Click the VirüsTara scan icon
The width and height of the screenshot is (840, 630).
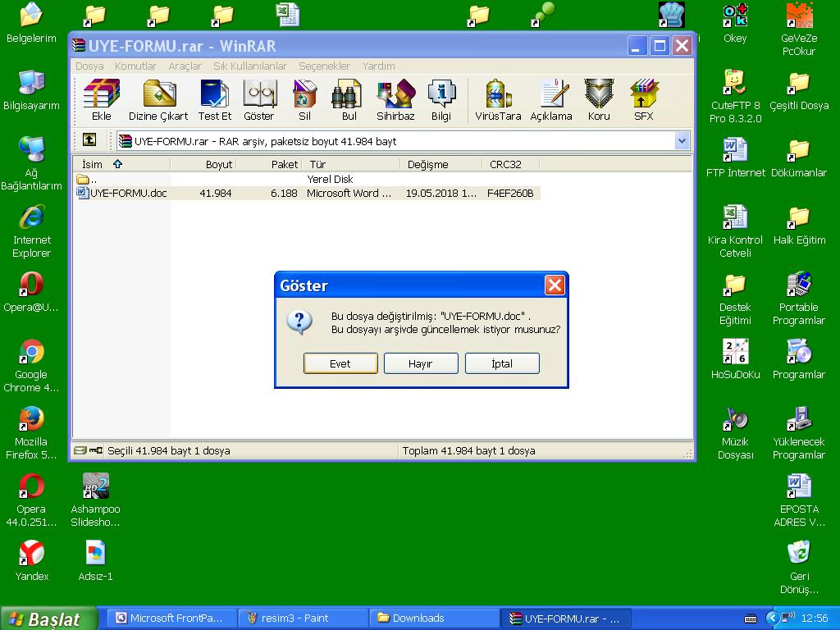coord(498,100)
